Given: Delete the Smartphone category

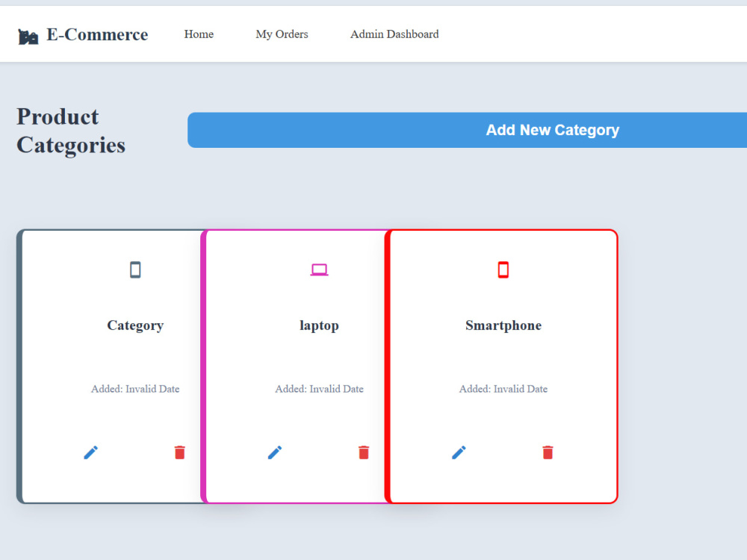Looking at the screenshot, I should [548, 452].
